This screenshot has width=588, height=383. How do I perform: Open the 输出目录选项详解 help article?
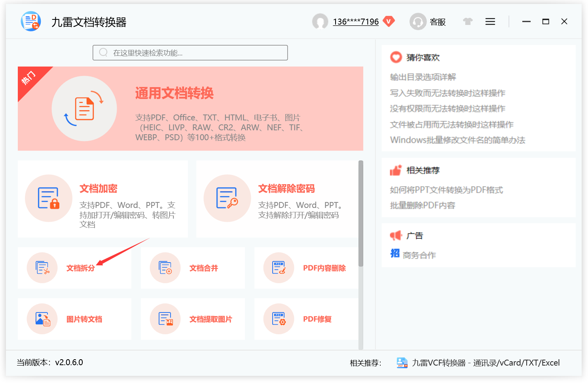coord(423,77)
